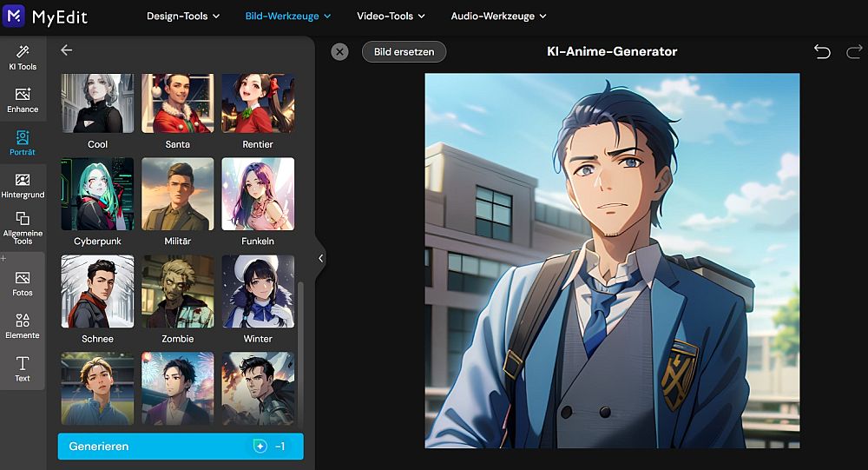Viewport: 868px width, 470px height.
Task: Click the style list scrollbar
Action: tap(300, 354)
